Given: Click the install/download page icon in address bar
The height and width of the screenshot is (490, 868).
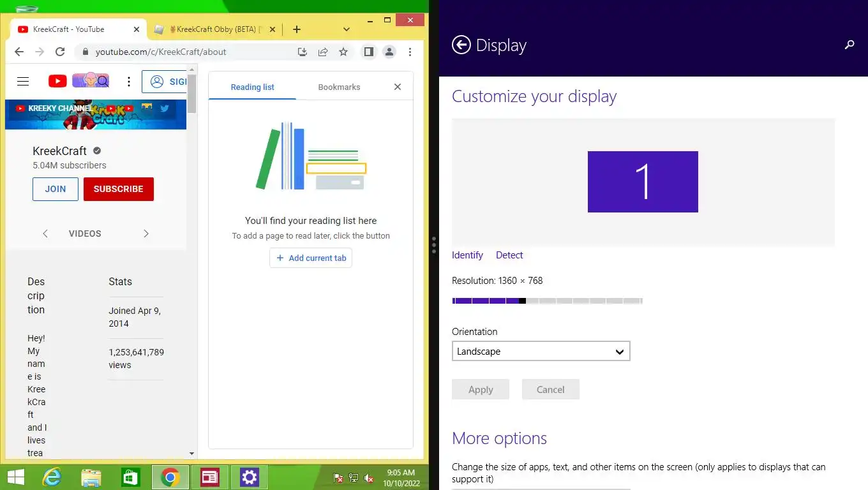Looking at the screenshot, I should tap(303, 52).
